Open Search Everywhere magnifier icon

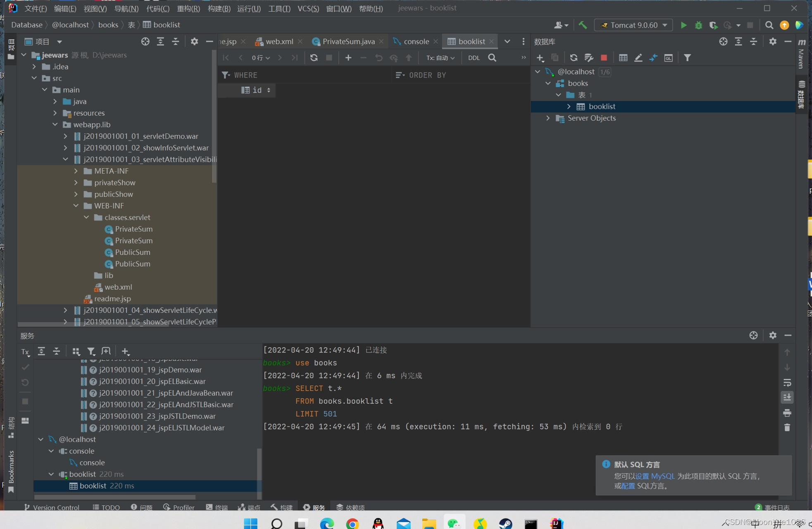click(769, 25)
